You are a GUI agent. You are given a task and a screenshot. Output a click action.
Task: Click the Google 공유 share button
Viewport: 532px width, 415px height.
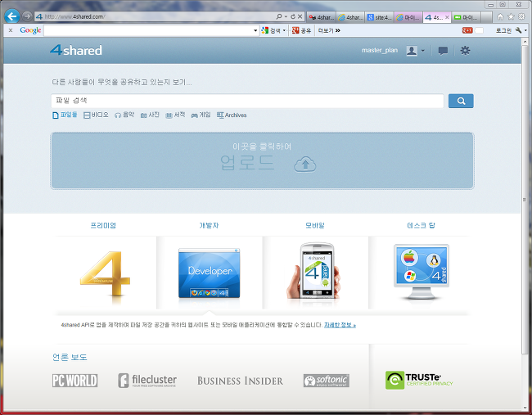pyautogui.click(x=302, y=30)
